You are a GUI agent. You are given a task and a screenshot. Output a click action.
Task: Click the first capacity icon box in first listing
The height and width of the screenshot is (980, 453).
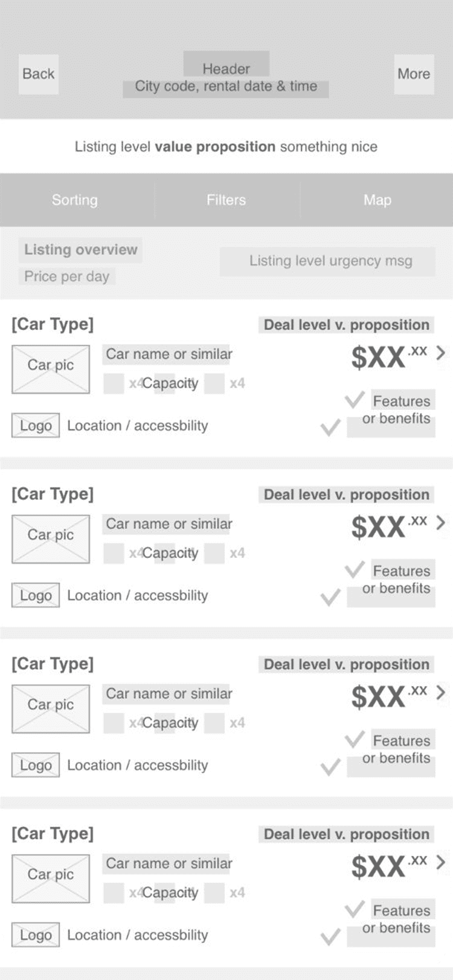click(x=114, y=383)
